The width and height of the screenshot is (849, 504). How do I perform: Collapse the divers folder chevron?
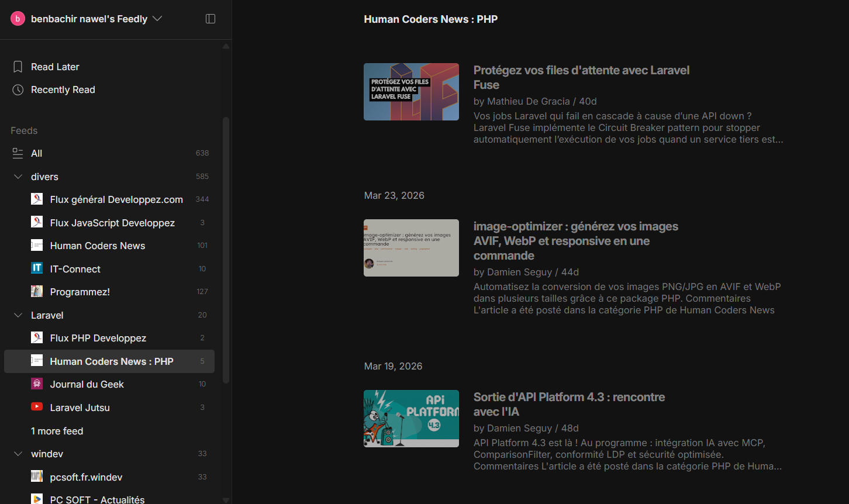click(18, 177)
